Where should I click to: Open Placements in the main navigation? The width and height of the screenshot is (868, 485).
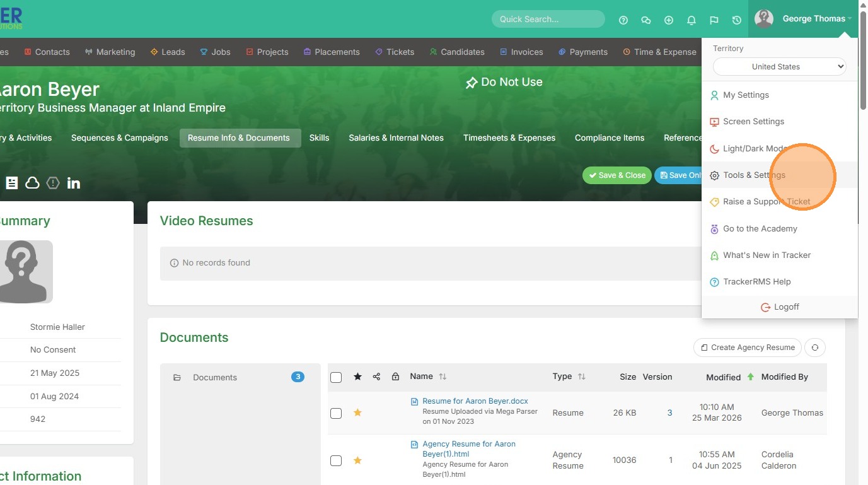point(332,52)
